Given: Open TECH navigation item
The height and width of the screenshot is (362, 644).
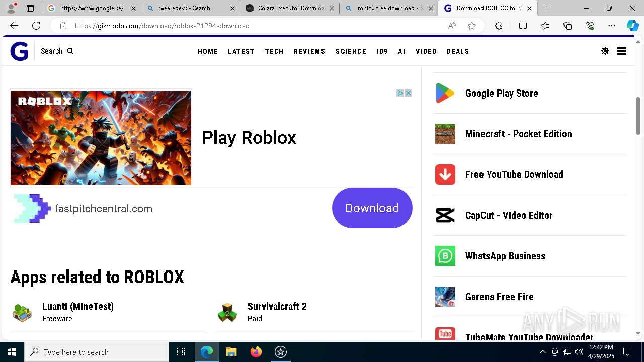Looking at the screenshot, I should pyautogui.click(x=274, y=51).
